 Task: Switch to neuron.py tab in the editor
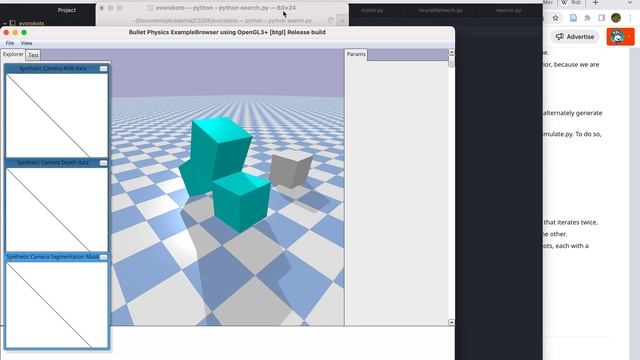coord(509,10)
